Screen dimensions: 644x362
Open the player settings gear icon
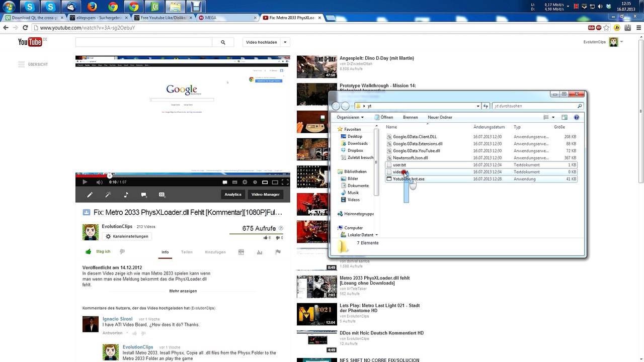coord(245,182)
